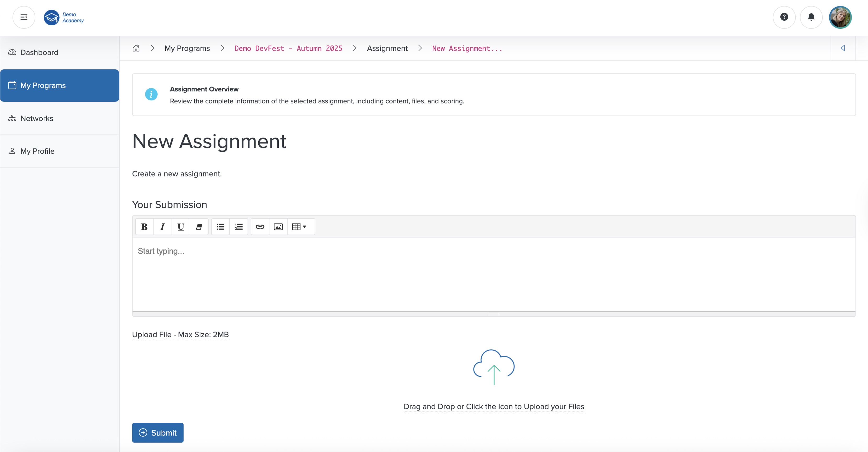This screenshot has width=868, height=452.
Task: Click the Upload File - Max Size 2MB link
Action: pyautogui.click(x=180, y=334)
